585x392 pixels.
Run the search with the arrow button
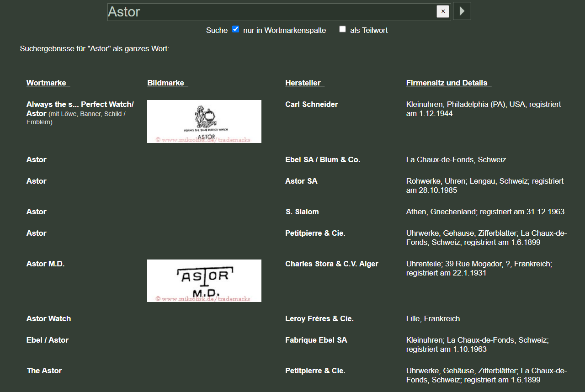pyautogui.click(x=462, y=11)
